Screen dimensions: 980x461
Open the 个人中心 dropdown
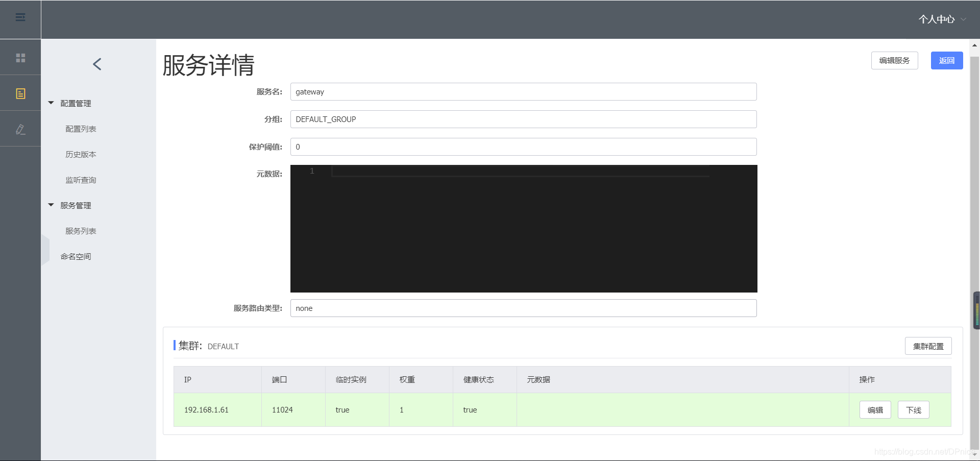click(x=942, y=19)
